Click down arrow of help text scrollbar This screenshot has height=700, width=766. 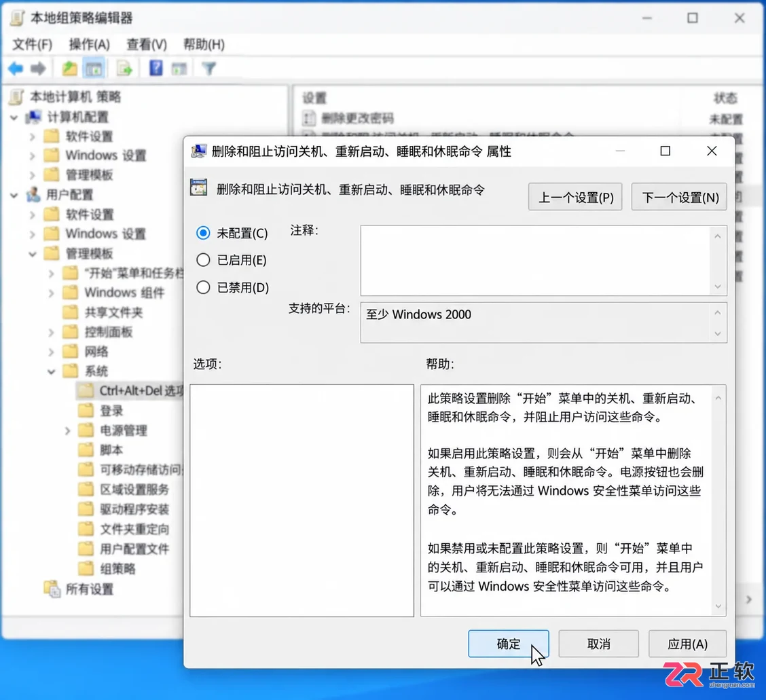coord(718,606)
